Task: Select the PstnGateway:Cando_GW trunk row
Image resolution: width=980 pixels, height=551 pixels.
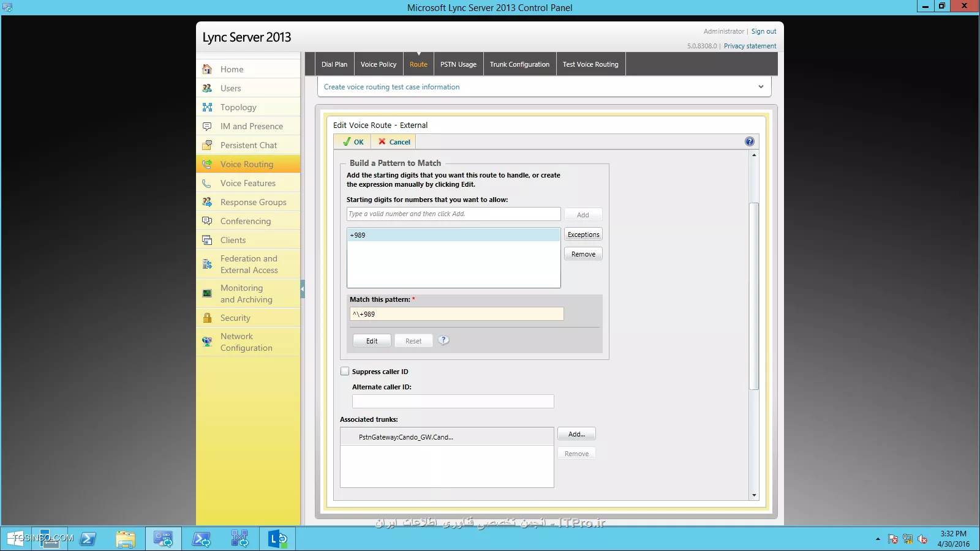Action: click(447, 437)
